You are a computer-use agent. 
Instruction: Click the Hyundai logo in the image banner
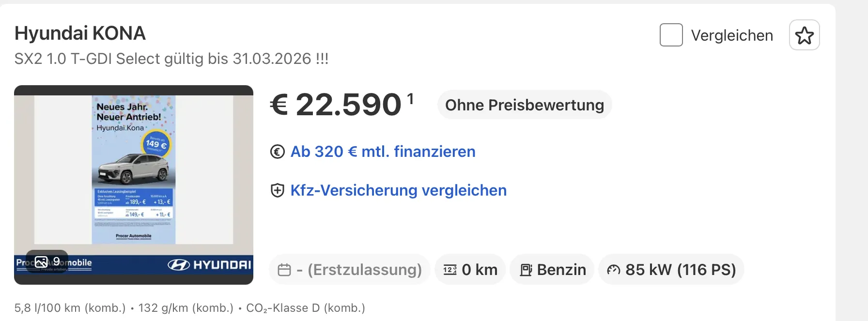209,265
